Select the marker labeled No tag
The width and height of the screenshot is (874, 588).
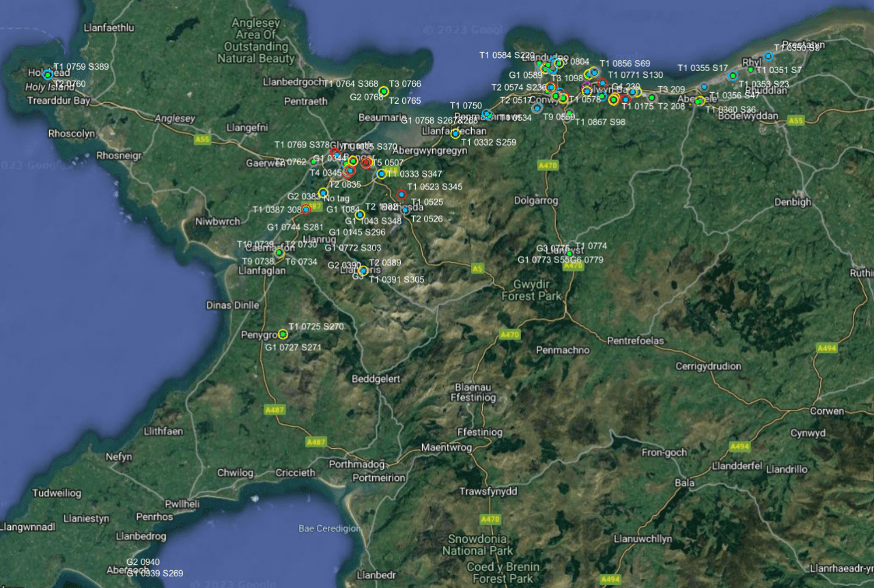(x=323, y=193)
